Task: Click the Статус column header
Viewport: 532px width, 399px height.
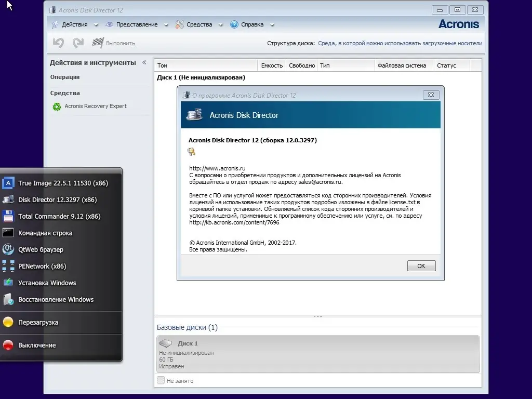Action: click(452, 65)
